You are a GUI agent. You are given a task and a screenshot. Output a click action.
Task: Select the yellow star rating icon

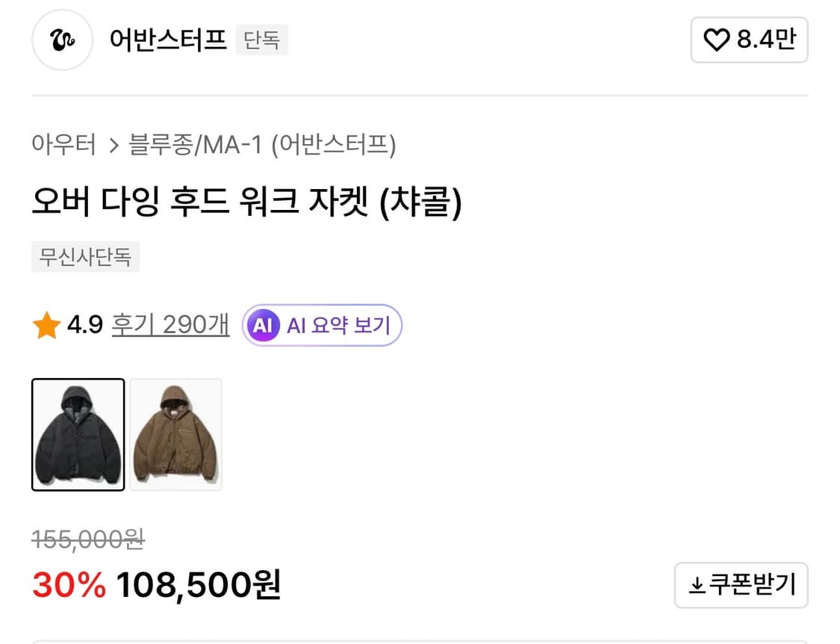(x=46, y=324)
